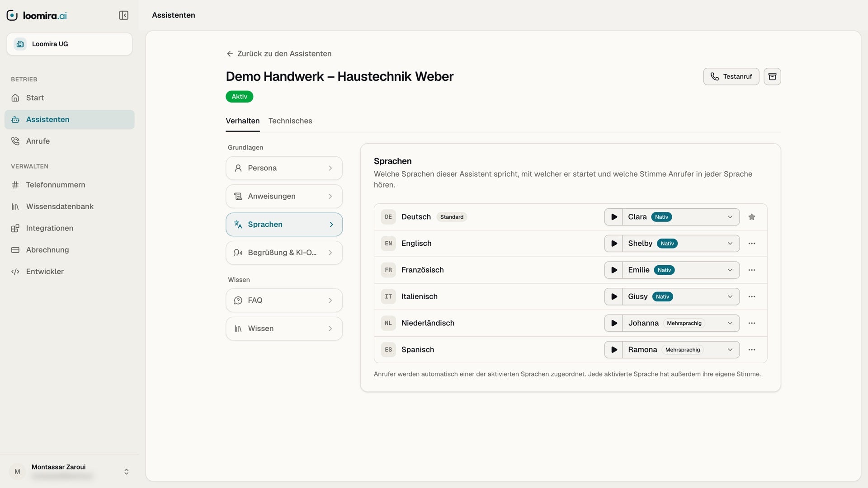Open the Begrüßung & KI-O... section
This screenshot has width=868, height=488.
point(284,253)
